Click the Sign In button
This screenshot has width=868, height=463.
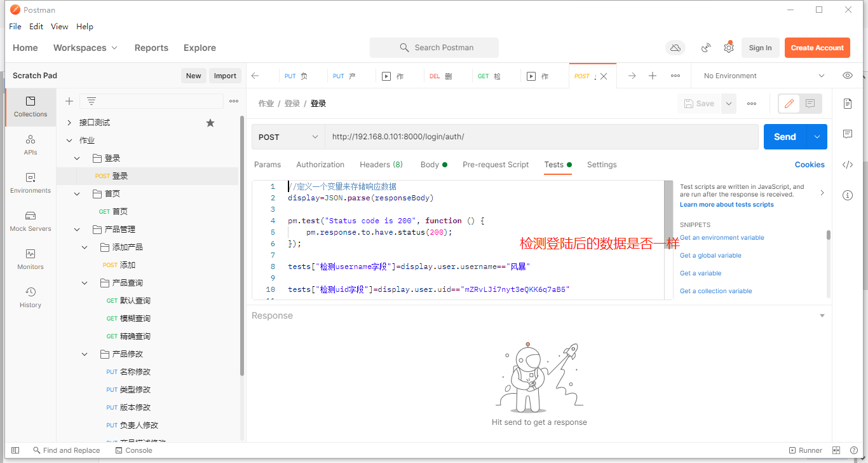coord(760,48)
